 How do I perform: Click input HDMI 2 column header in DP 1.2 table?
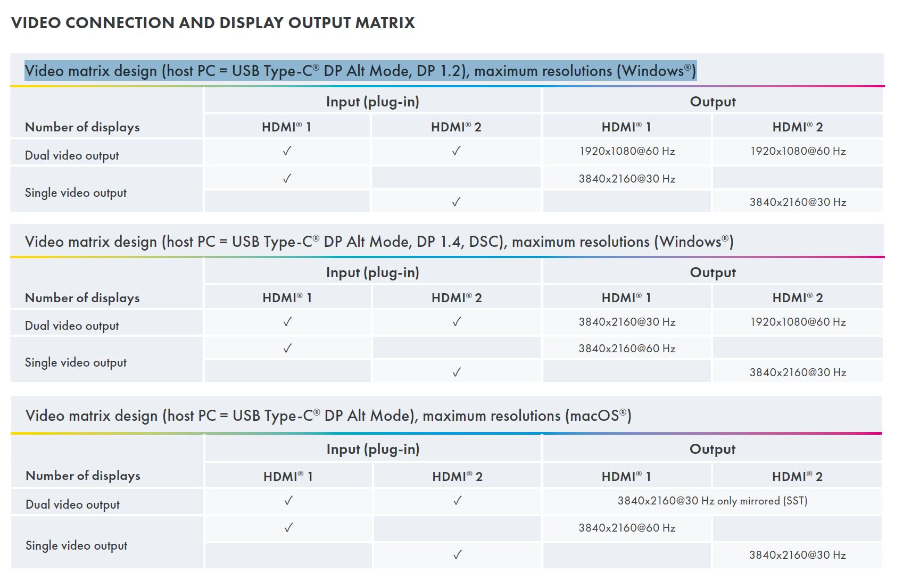coord(456,127)
